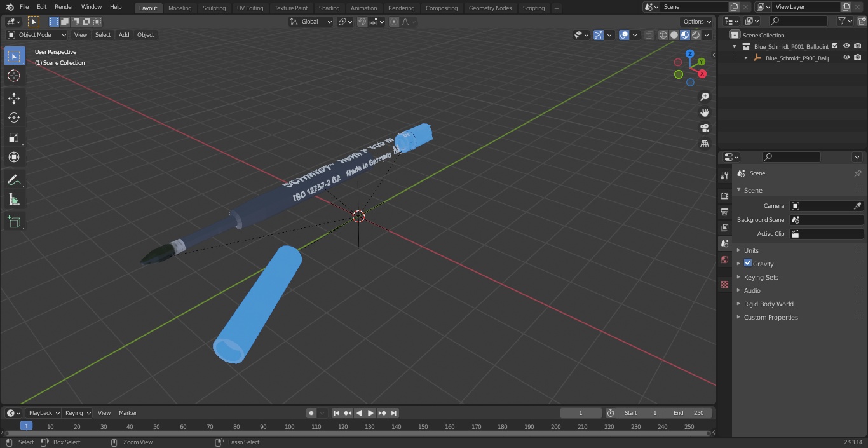Switch to Rendered viewport shading
The width and height of the screenshot is (868, 448).
click(696, 35)
